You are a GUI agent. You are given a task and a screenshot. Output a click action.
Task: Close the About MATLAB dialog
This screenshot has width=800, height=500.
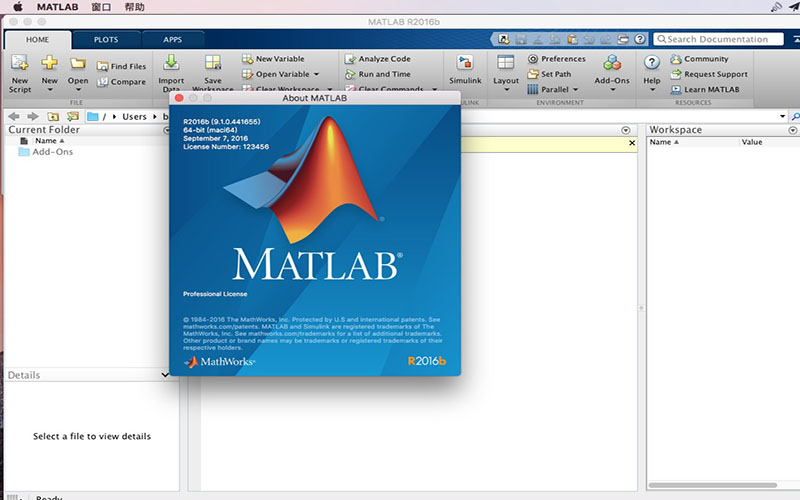click(x=179, y=98)
